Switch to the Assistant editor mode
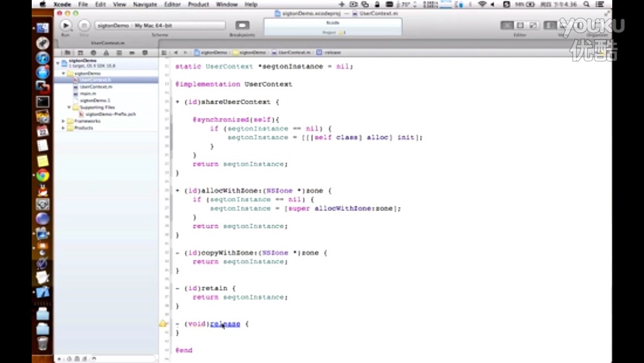 (x=520, y=26)
